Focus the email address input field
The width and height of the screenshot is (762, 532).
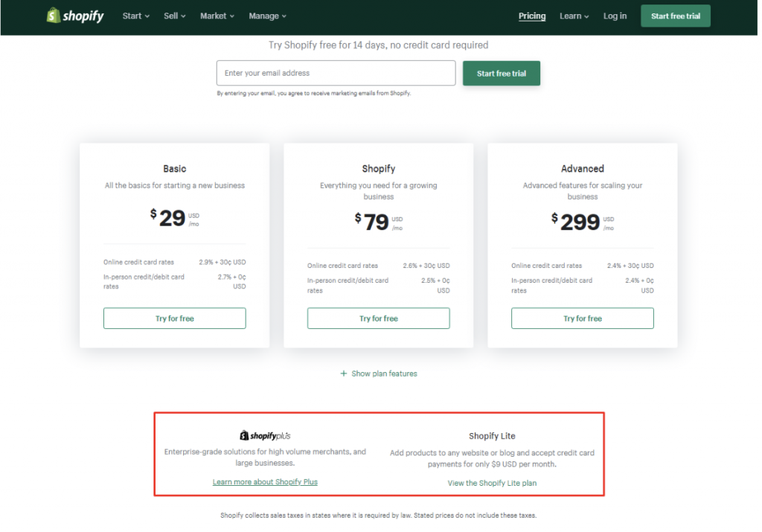tap(336, 73)
